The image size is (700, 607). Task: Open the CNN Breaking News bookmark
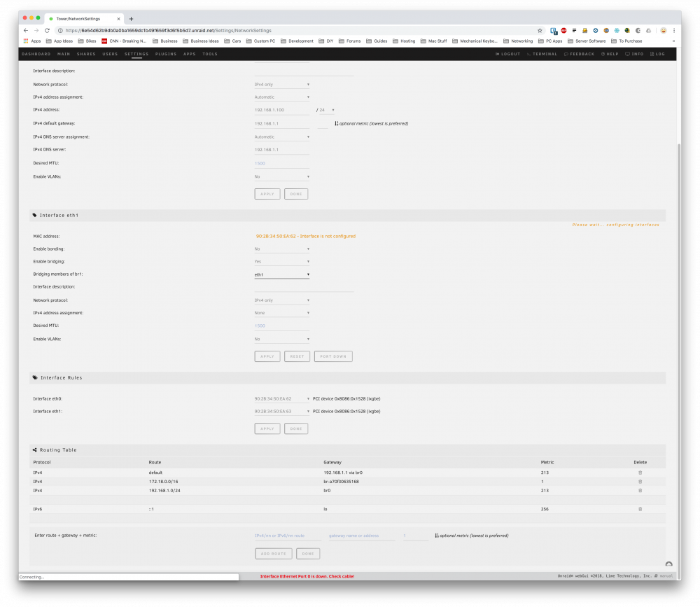(x=124, y=41)
